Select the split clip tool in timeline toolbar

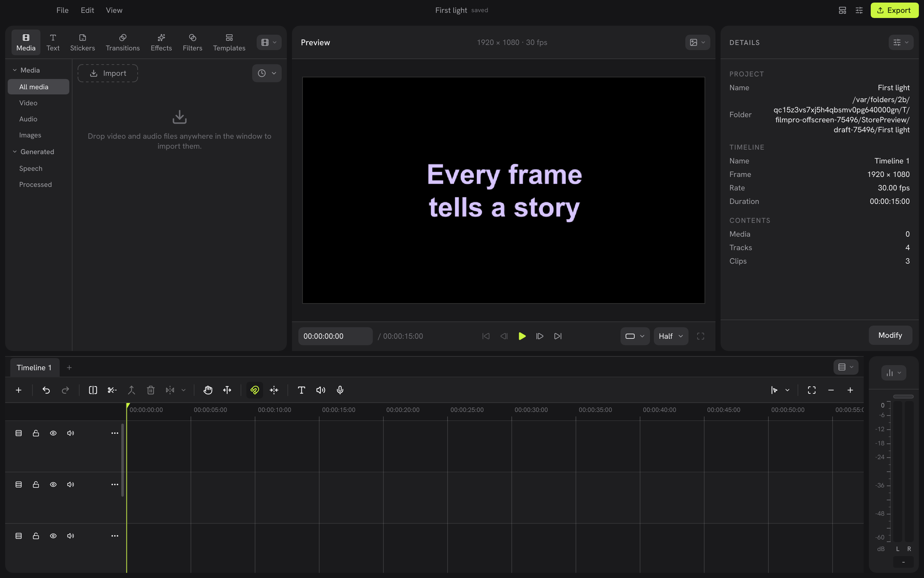93,390
